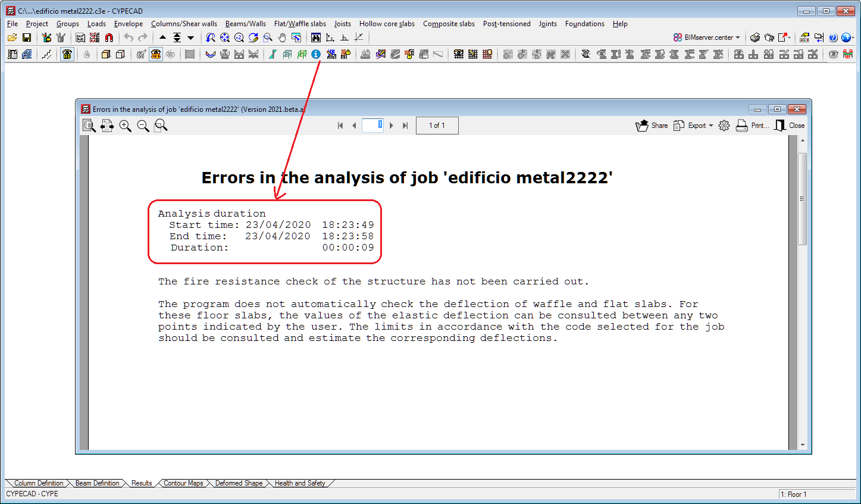Open the report configuration gear icon
Image resolution: width=861 pixels, height=504 pixels.
724,126
